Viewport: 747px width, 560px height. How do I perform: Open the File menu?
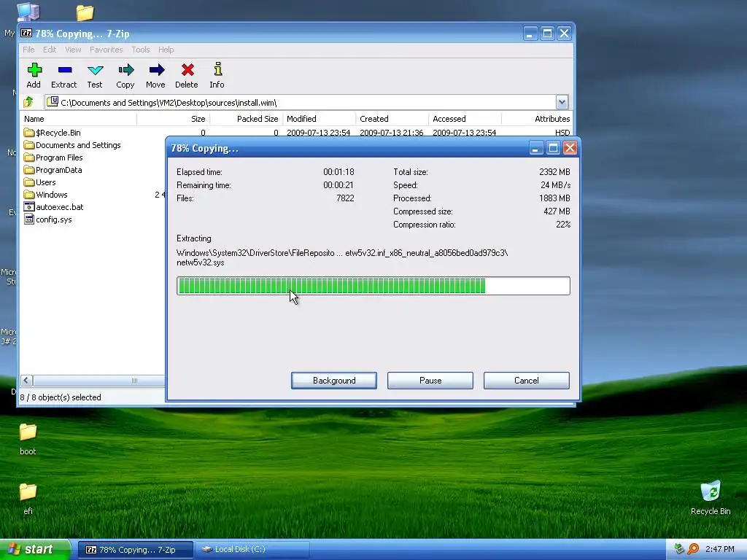(28, 50)
